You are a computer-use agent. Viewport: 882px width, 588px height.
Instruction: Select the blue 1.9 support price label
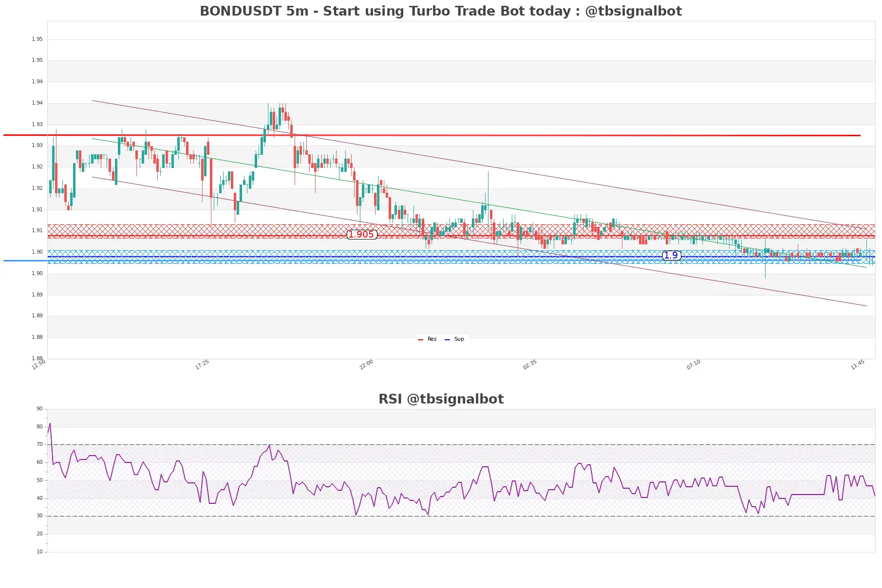pyautogui.click(x=671, y=256)
